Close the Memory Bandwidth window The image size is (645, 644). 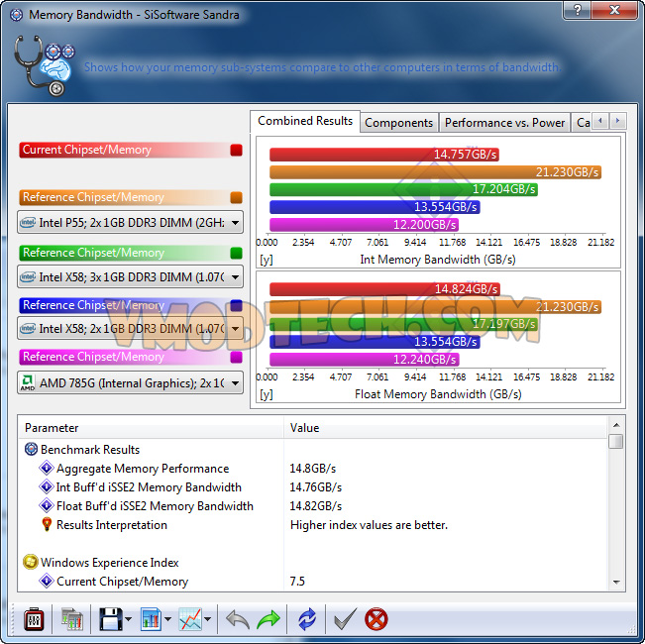point(614,10)
